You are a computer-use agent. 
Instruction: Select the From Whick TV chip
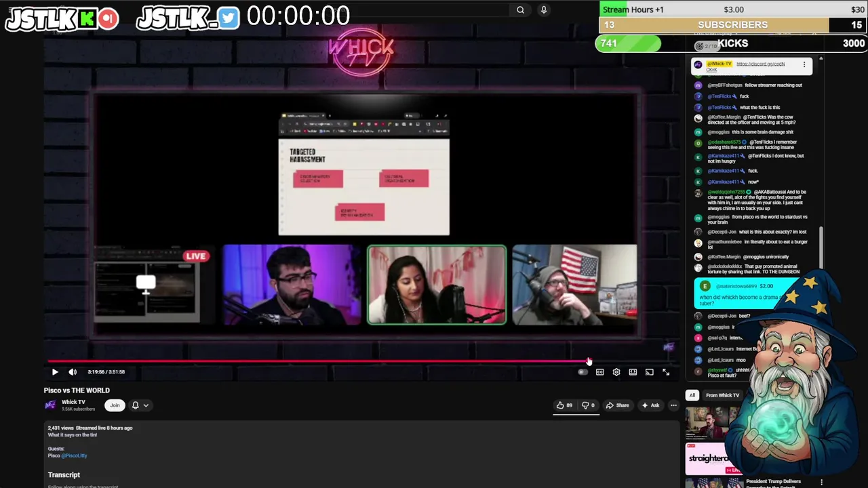pyautogui.click(x=722, y=395)
